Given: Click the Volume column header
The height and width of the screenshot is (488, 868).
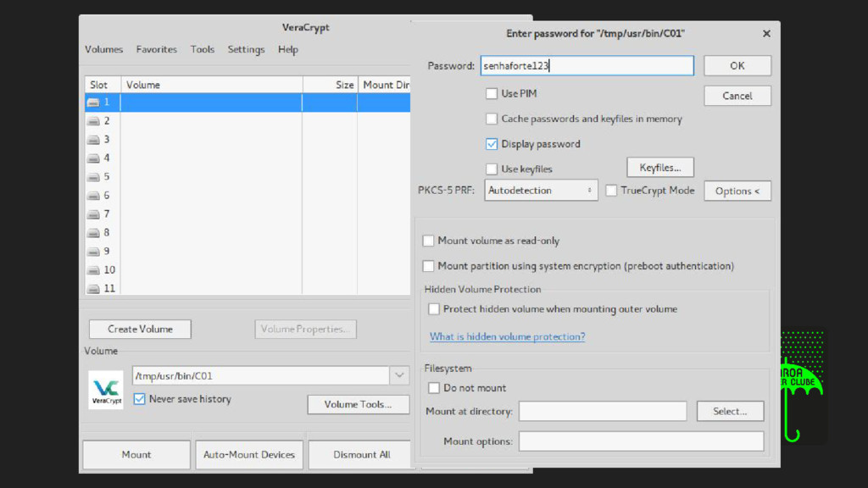Looking at the screenshot, I should [211, 85].
